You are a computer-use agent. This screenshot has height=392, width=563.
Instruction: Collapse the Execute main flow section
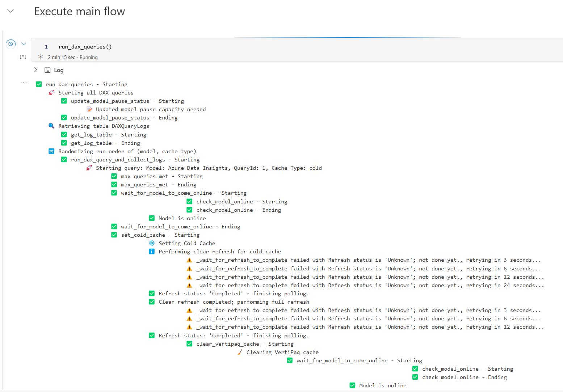point(11,11)
